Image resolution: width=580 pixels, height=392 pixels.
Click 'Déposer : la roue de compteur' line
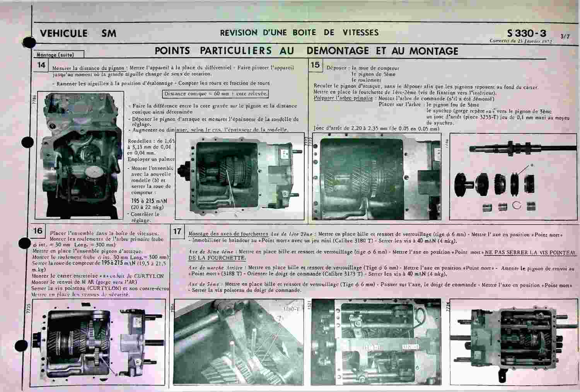363,68
